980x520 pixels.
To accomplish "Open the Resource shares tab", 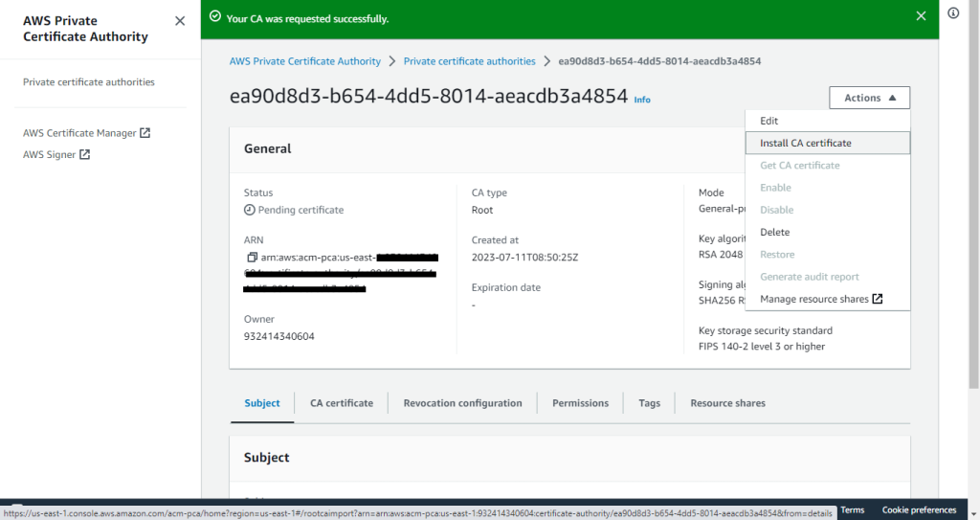I will coord(727,403).
